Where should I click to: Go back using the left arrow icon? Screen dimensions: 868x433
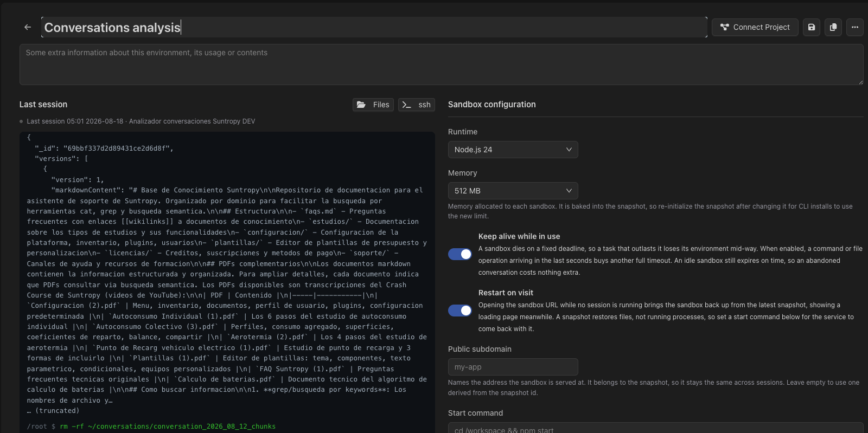28,27
